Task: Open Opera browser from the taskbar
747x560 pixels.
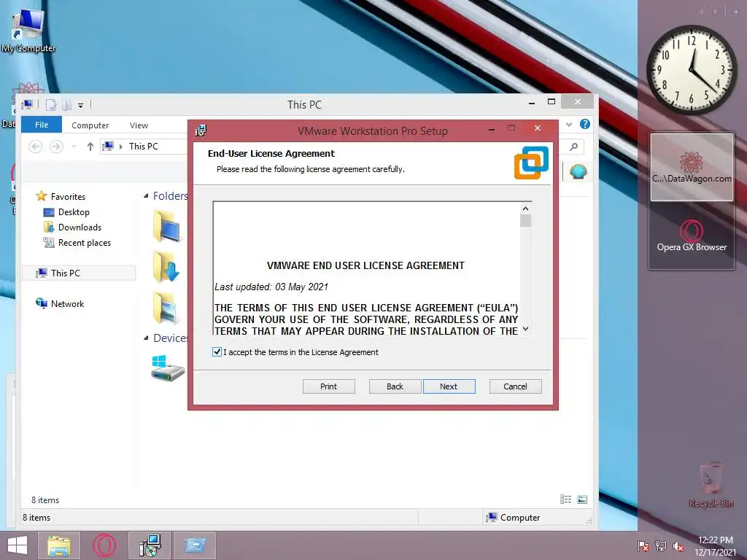Action: coord(104,545)
